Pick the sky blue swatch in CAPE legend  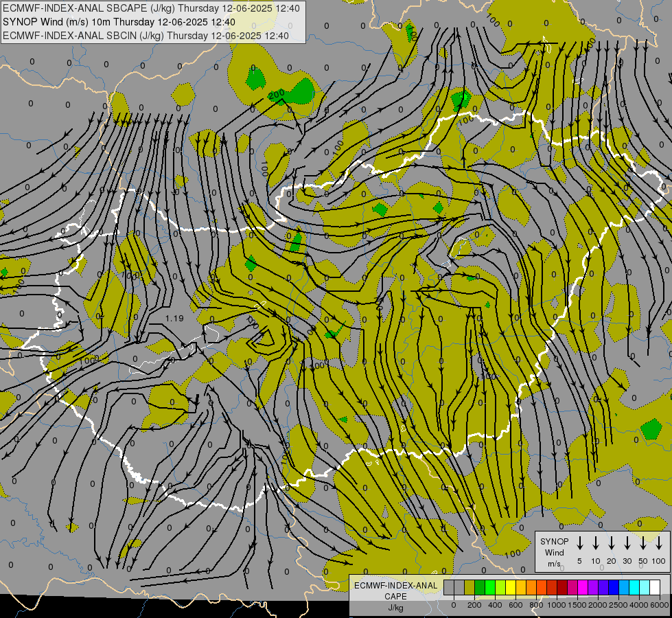623,587
